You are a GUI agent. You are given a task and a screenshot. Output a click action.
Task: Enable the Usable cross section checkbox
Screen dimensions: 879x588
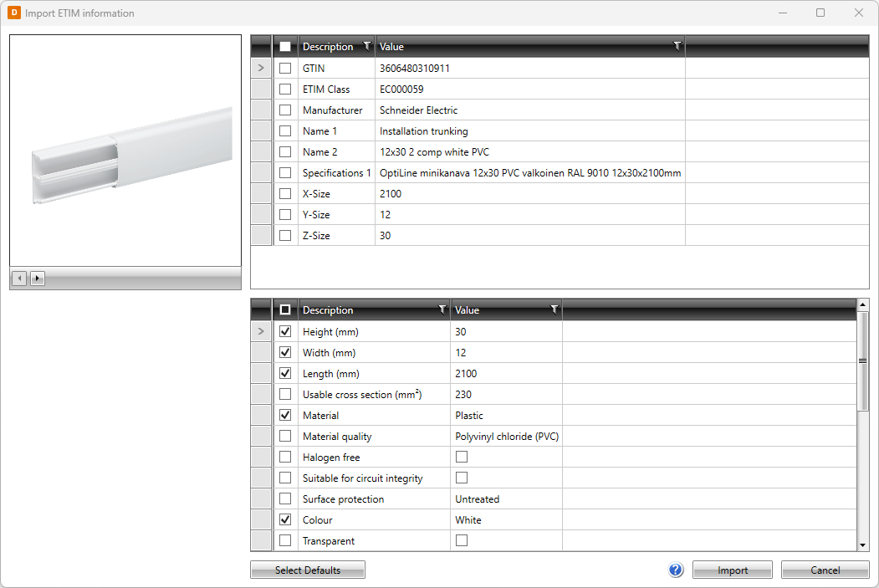(285, 395)
